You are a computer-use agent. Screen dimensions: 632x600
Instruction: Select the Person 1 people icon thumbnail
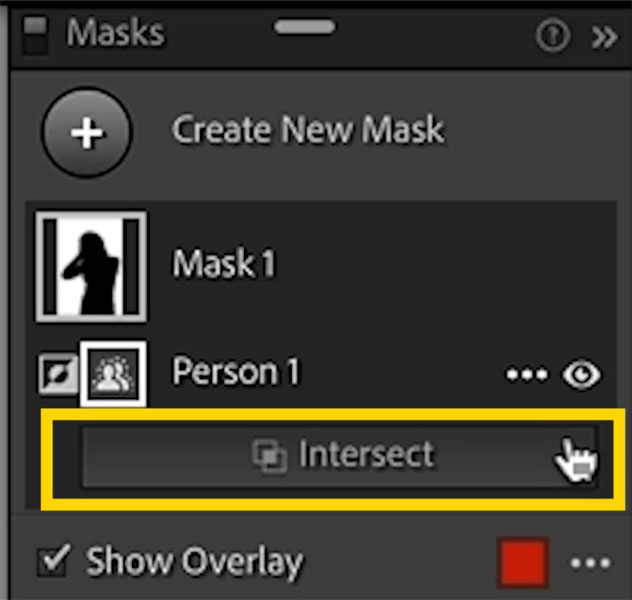tap(113, 374)
